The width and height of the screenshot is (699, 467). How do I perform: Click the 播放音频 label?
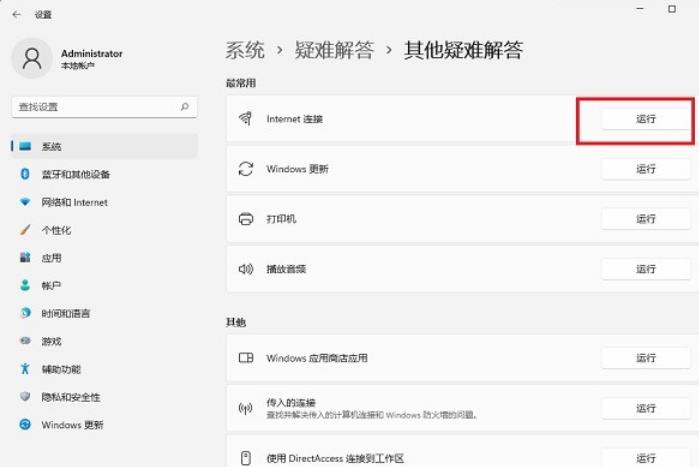coord(286,269)
